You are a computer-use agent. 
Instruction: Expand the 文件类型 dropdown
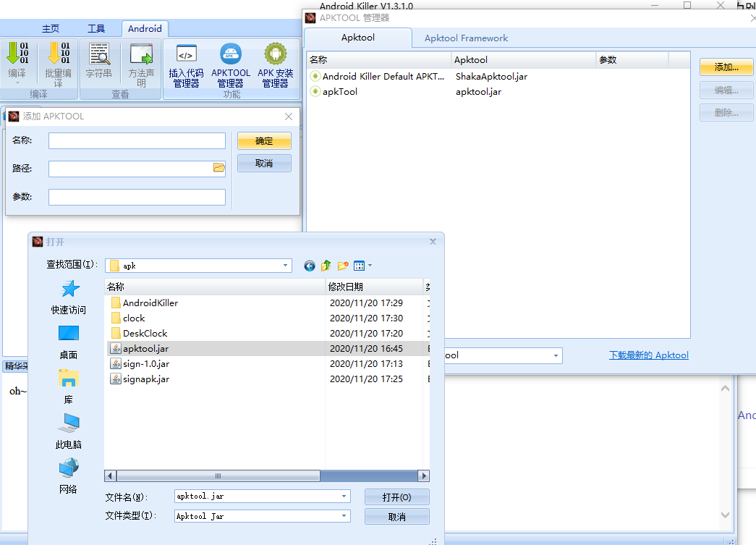coord(344,516)
